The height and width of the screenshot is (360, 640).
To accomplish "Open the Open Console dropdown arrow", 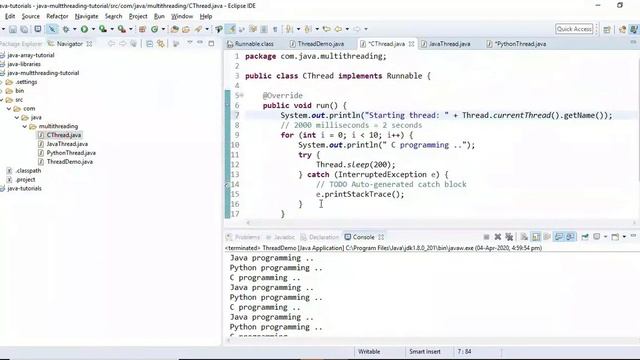I will [624, 237].
